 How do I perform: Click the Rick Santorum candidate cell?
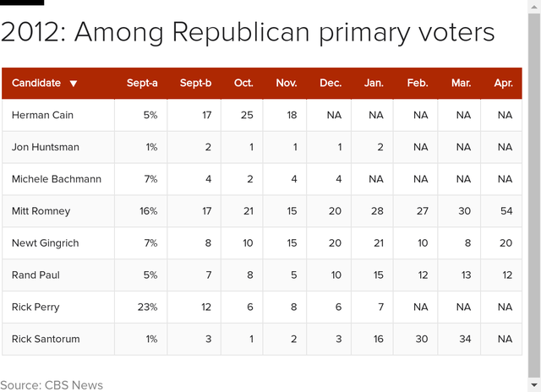point(46,340)
